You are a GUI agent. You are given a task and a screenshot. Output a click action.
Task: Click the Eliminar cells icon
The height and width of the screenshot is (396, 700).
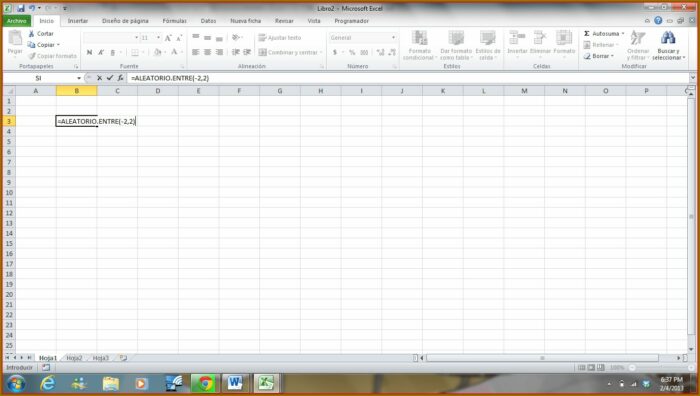point(540,38)
